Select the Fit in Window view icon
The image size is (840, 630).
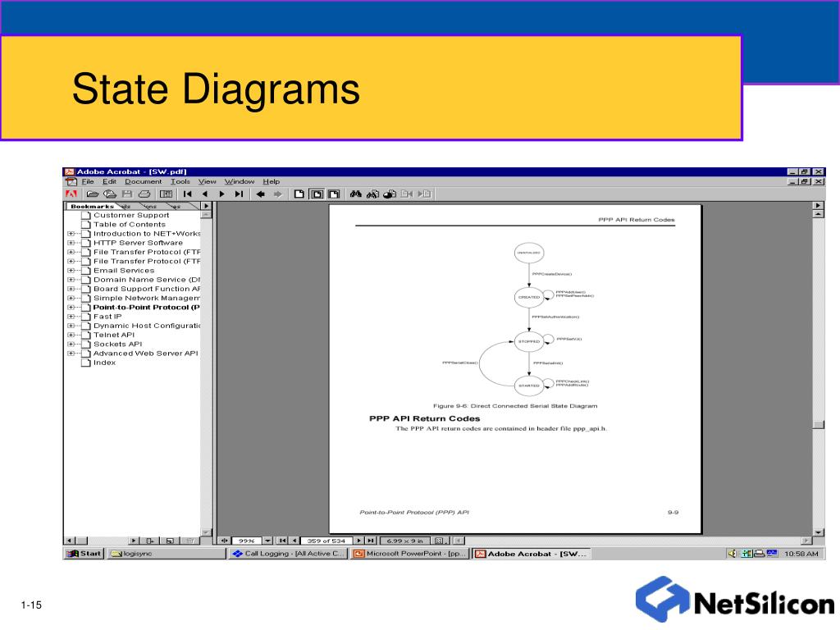point(317,194)
